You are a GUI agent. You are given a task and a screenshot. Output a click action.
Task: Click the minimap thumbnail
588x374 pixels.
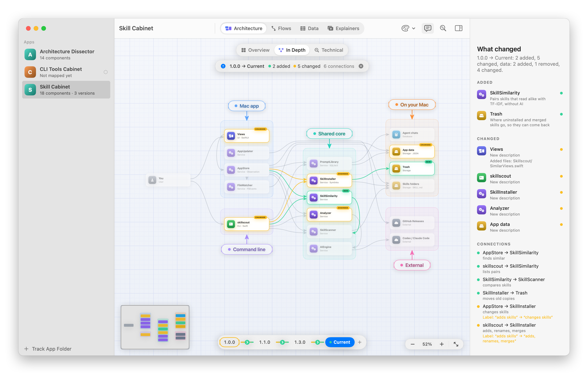point(155,327)
